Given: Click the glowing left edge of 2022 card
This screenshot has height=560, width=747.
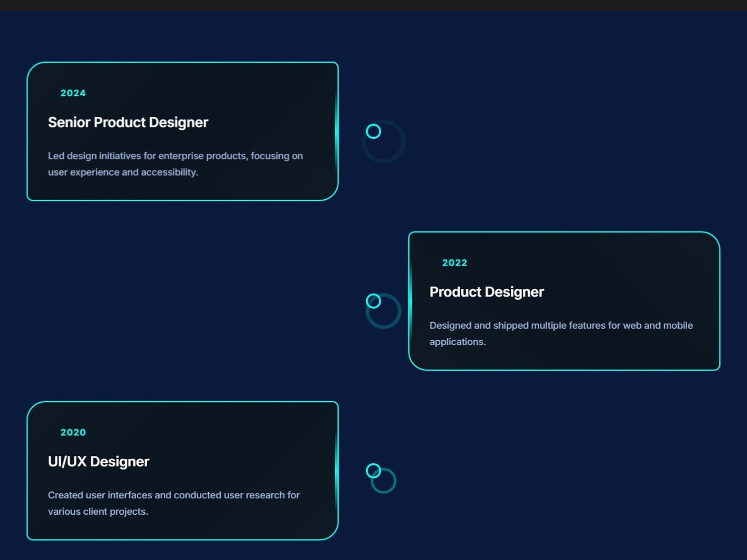Looking at the screenshot, I should click(410, 301).
